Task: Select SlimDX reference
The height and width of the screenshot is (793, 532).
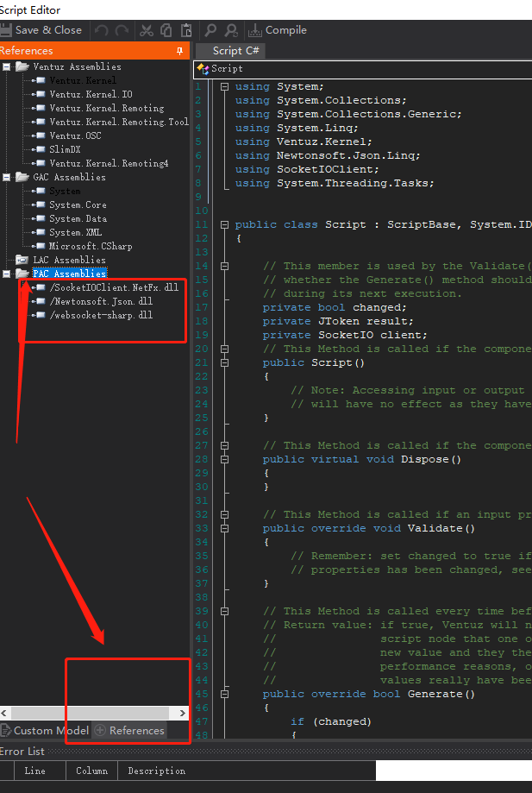Action: point(65,149)
